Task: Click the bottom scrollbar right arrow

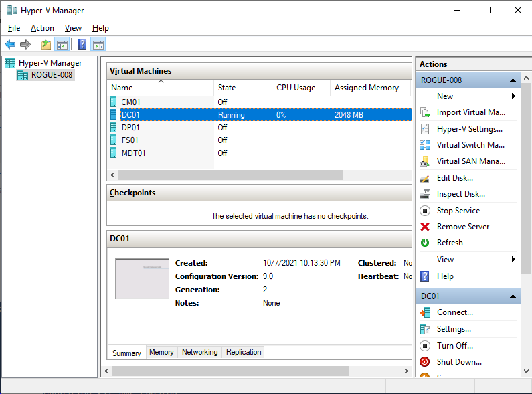Action: 406,371
